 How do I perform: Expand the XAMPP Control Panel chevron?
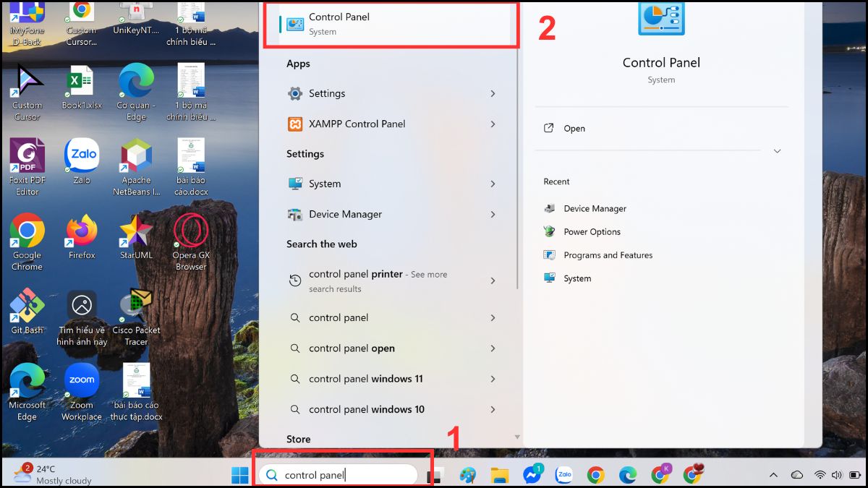tap(493, 124)
